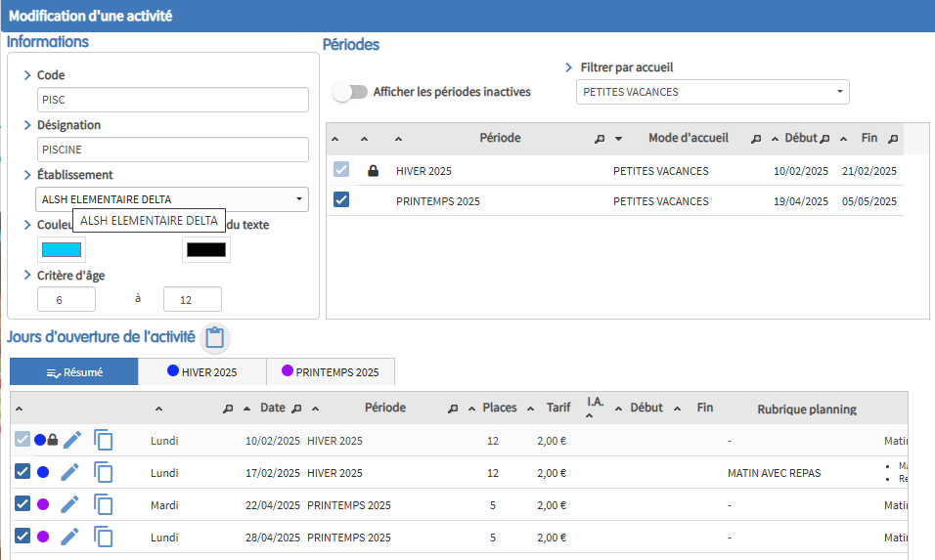This screenshot has width=935, height=560.
Task: Uncheck the Mardi 22/04/2025 day checkbox
Action: click(22, 504)
